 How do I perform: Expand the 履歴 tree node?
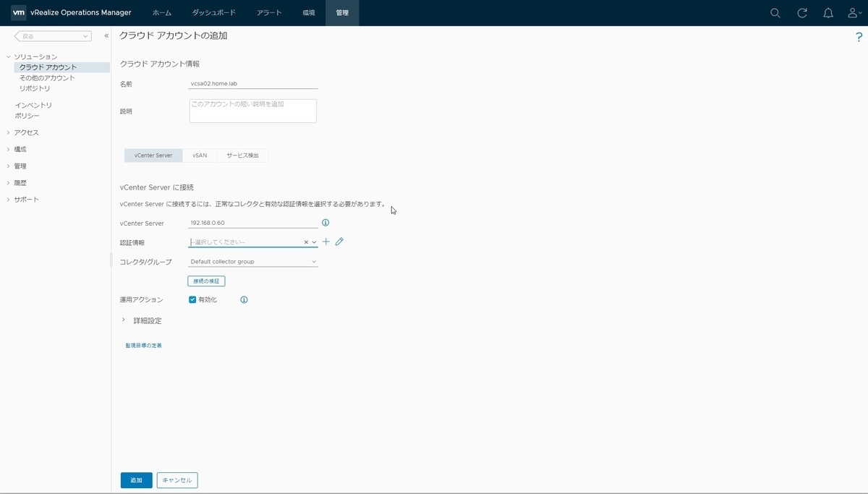pos(8,182)
